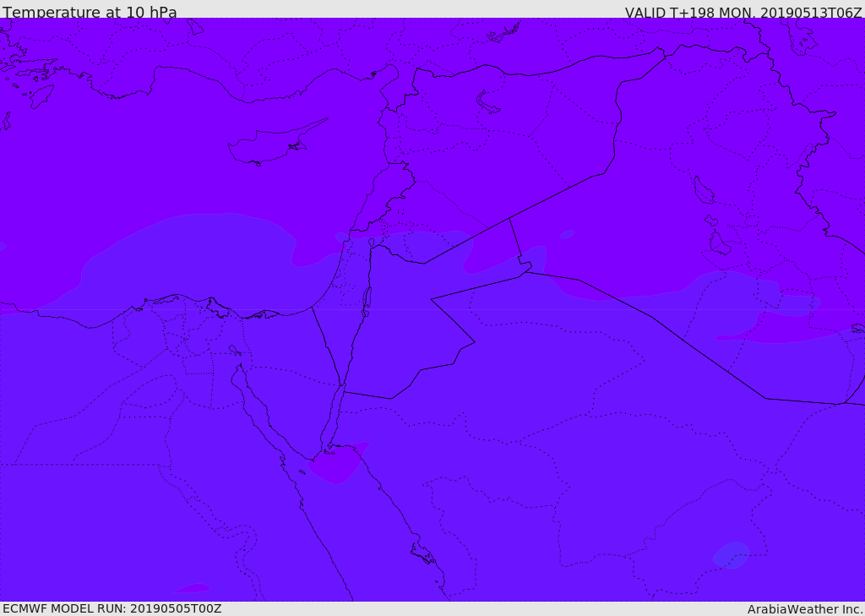
Task: Click the 'Temperature at 10 hPa' title
Action: (90, 12)
